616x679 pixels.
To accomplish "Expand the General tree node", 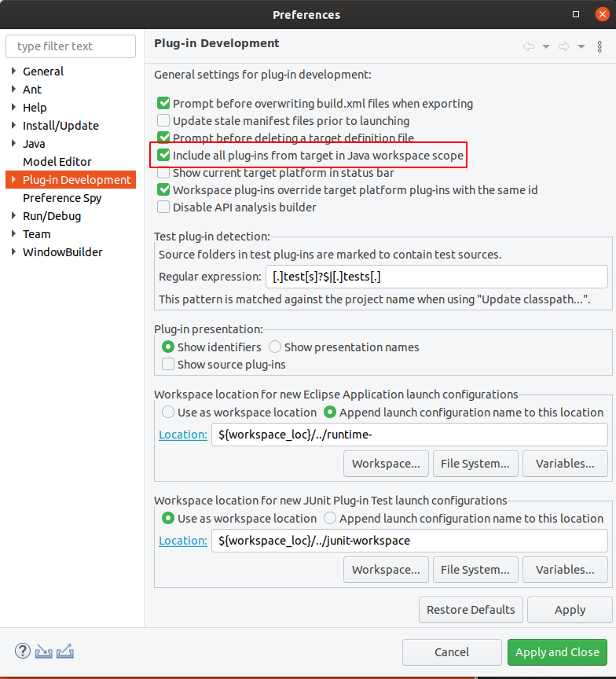I will [x=13, y=71].
